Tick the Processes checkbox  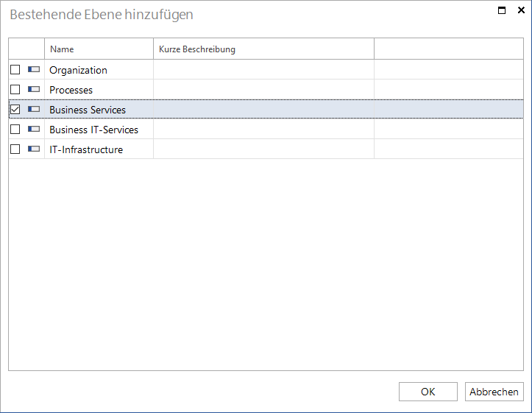pos(15,90)
